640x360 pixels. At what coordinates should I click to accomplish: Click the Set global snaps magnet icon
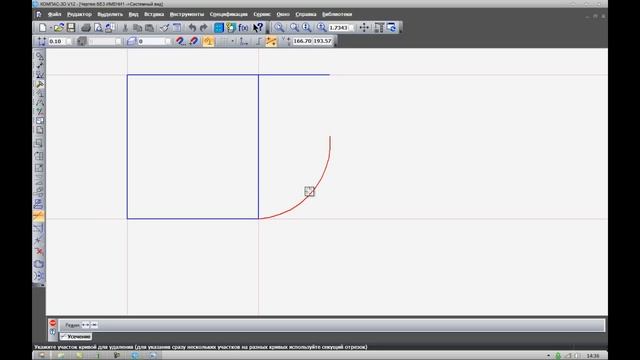[181, 41]
